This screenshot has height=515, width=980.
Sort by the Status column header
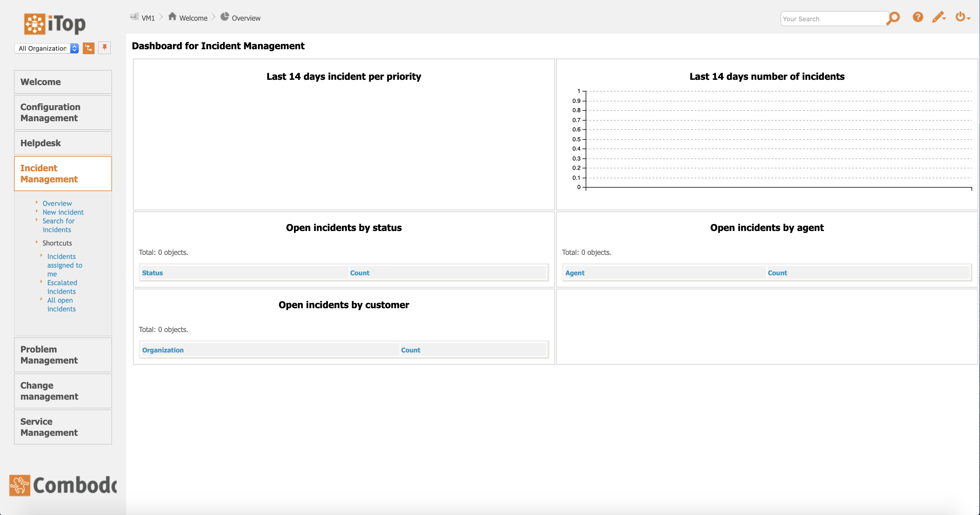(152, 273)
